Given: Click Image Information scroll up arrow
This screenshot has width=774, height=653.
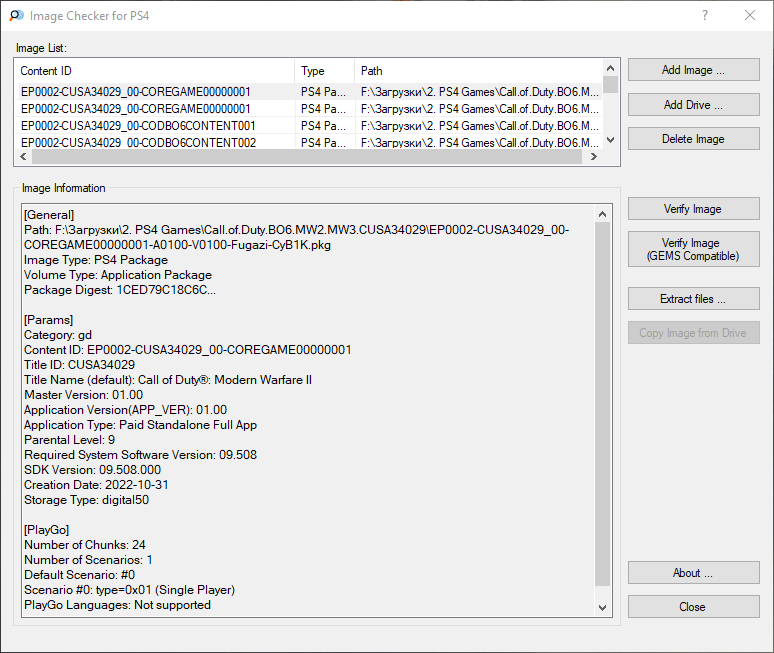Looking at the screenshot, I should click(x=602, y=214).
